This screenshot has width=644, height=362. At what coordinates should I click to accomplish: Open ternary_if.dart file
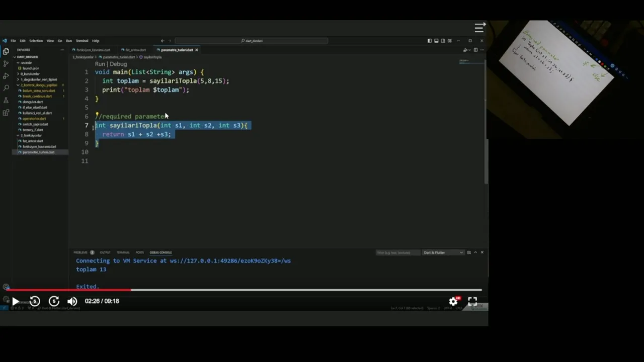click(x=33, y=130)
